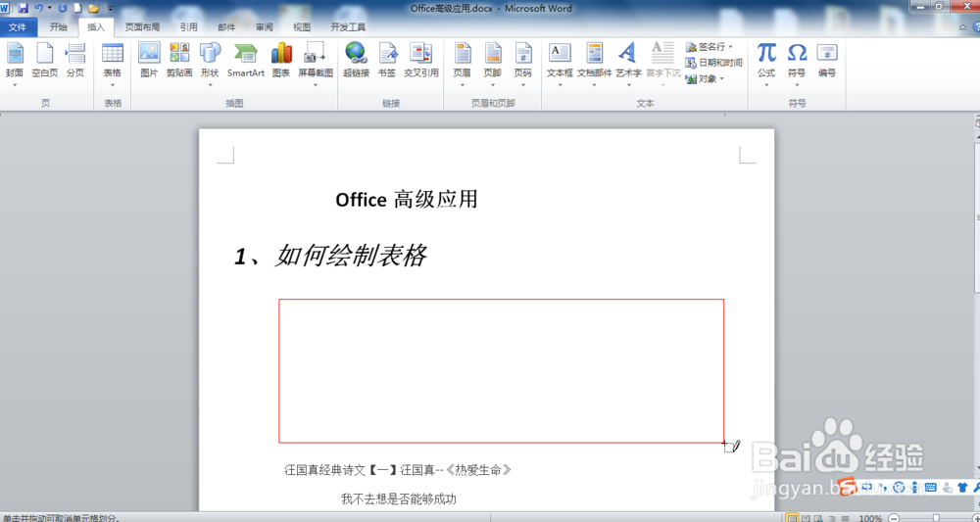Switch to the 视图 tab
This screenshot has height=522, width=980.
302,26
